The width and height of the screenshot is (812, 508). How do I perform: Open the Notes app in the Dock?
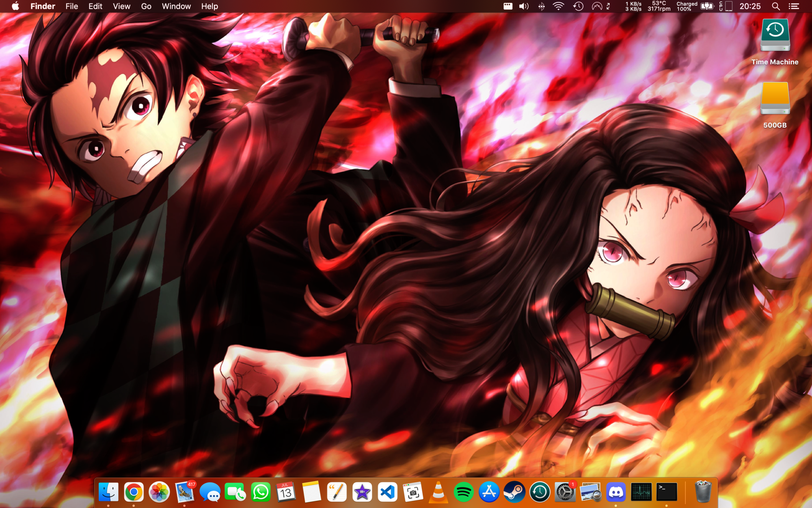click(311, 492)
